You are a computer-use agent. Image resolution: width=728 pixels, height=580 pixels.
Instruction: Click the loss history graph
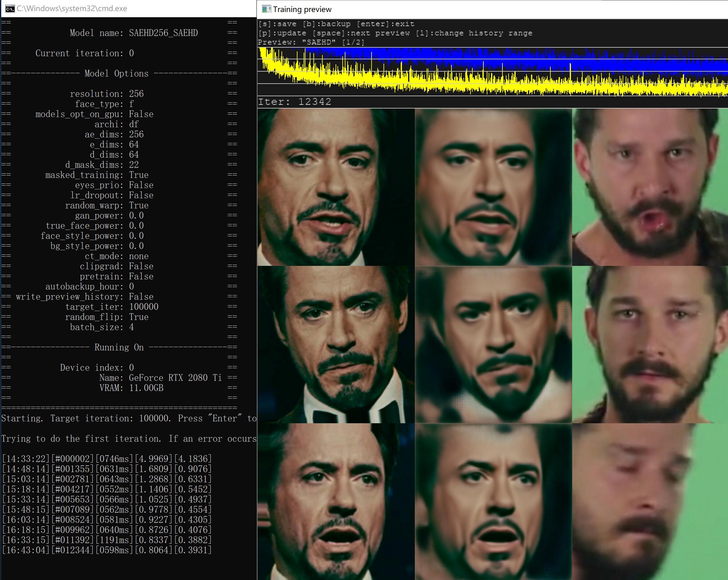492,72
